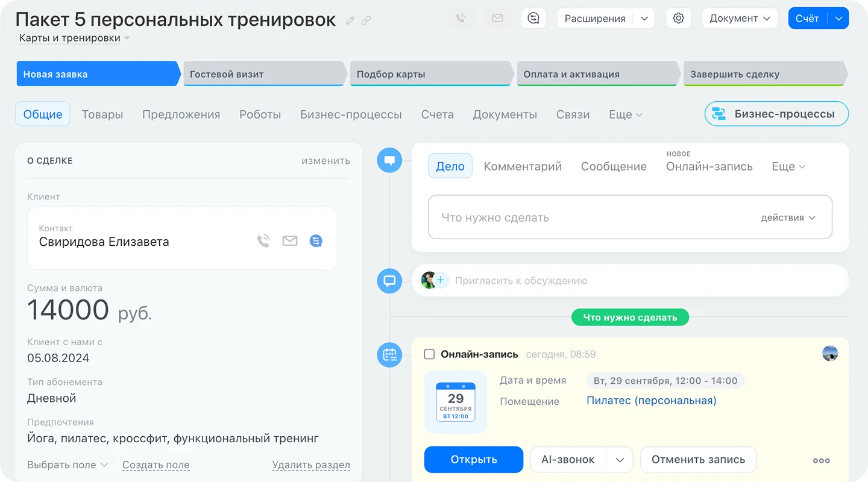The image size is (868, 482).
Task: Open three-dots menu on Онлайн-запись card
Action: [821, 460]
